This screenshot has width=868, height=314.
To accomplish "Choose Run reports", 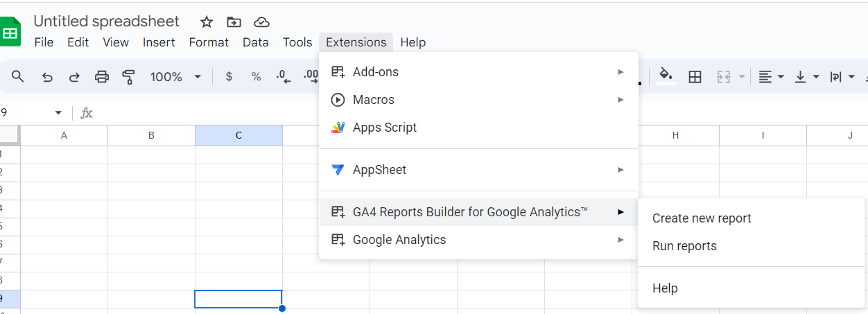I will tap(752, 246).
